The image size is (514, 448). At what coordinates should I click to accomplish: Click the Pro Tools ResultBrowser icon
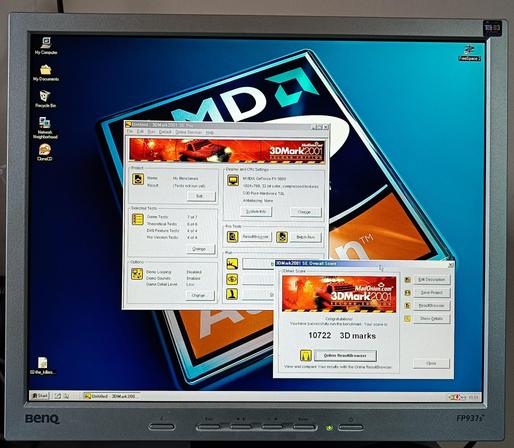pyautogui.click(x=233, y=237)
